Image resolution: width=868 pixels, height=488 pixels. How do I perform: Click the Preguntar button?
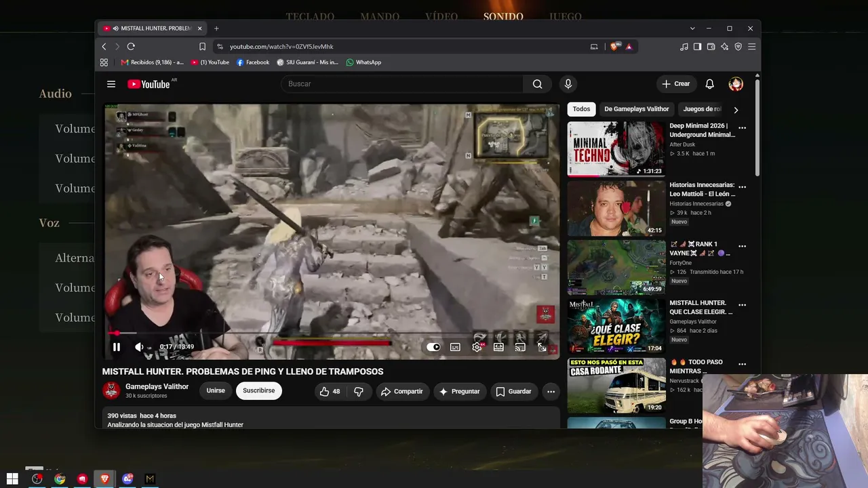click(459, 391)
